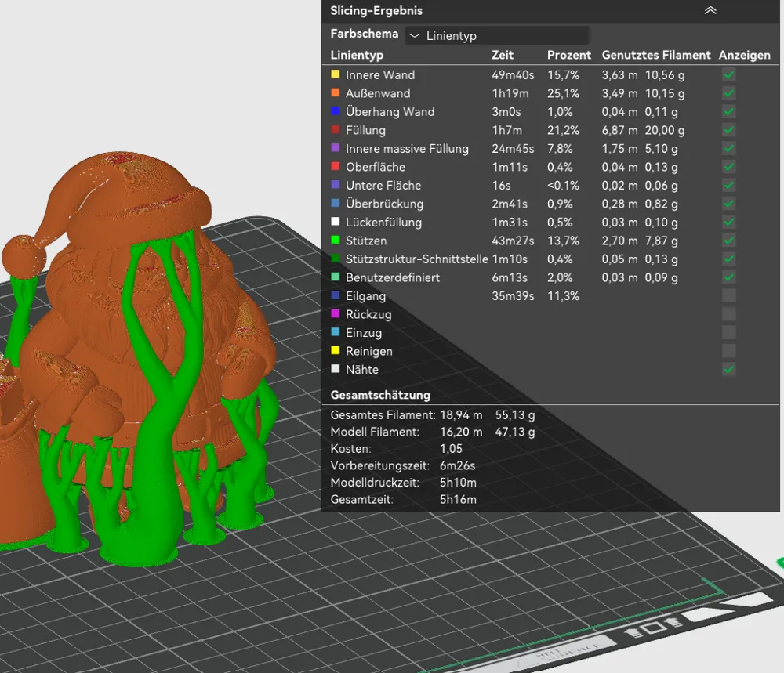Toggle off Stützen visibility checkbox

click(729, 241)
